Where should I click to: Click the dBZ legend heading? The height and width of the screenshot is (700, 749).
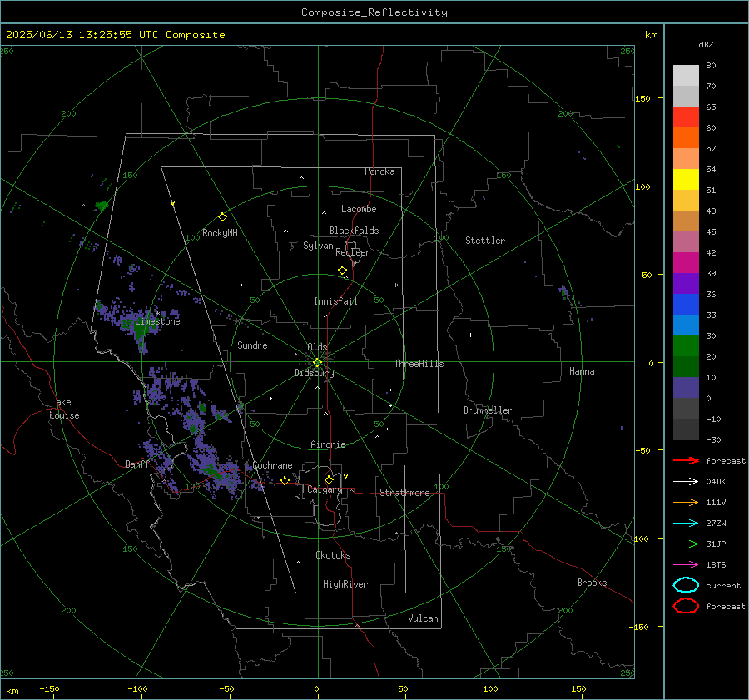click(x=706, y=44)
